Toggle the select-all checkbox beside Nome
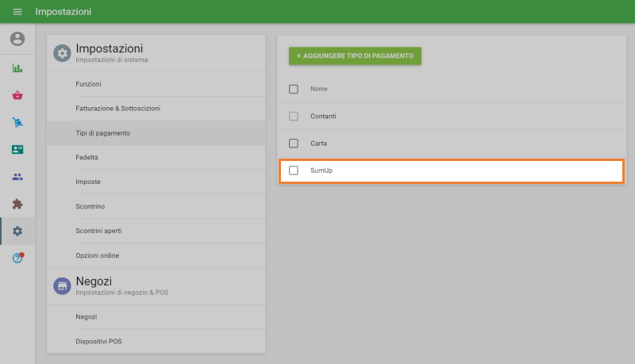 click(x=294, y=89)
